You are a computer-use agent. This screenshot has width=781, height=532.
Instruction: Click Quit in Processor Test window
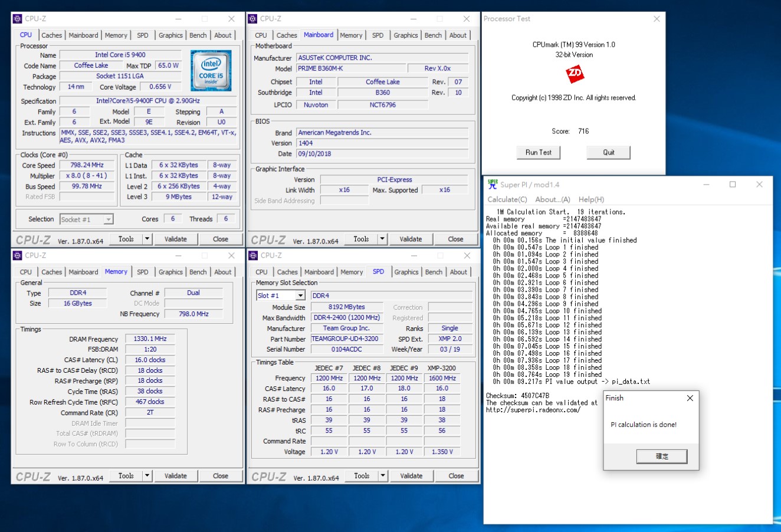[x=609, y=152]
